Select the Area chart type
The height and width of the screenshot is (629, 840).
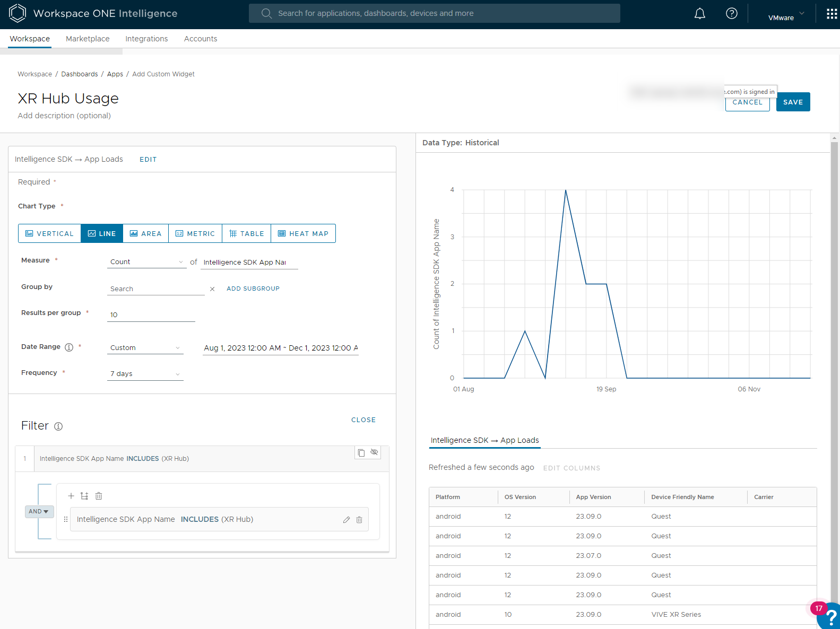pos(146,233)
